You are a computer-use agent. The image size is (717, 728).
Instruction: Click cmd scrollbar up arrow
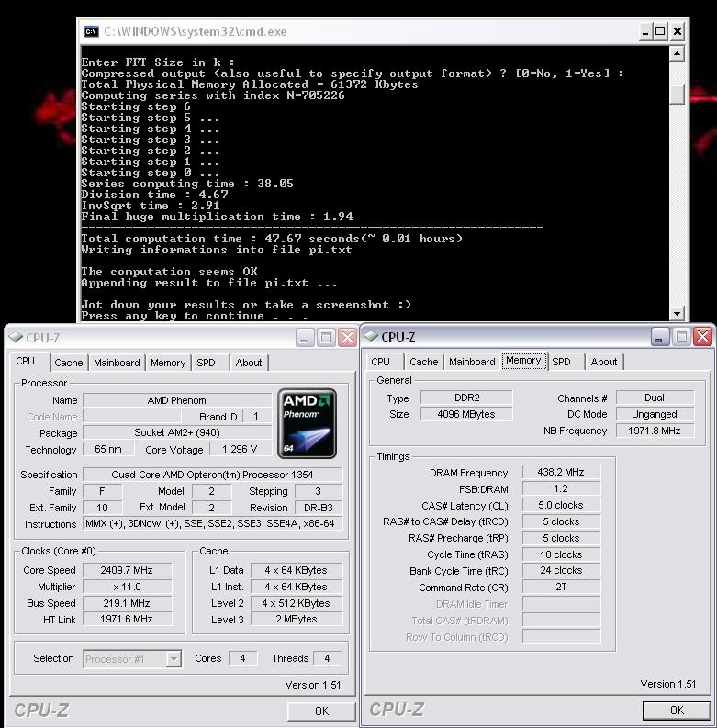[677, 54]
